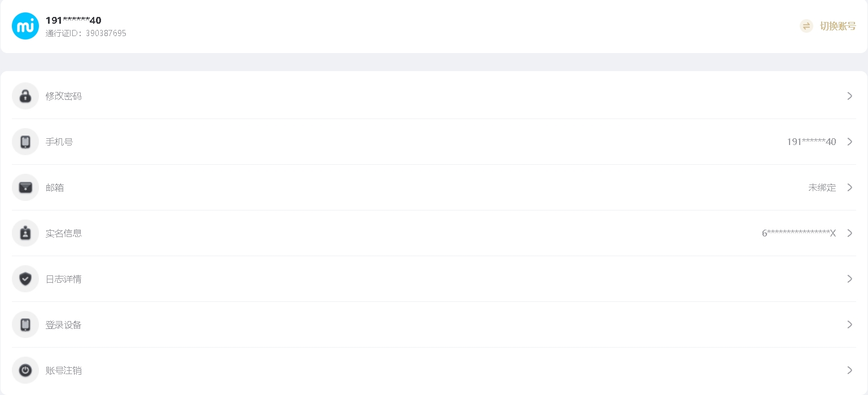Click the phone icon beside 手机号

[25, 142]
